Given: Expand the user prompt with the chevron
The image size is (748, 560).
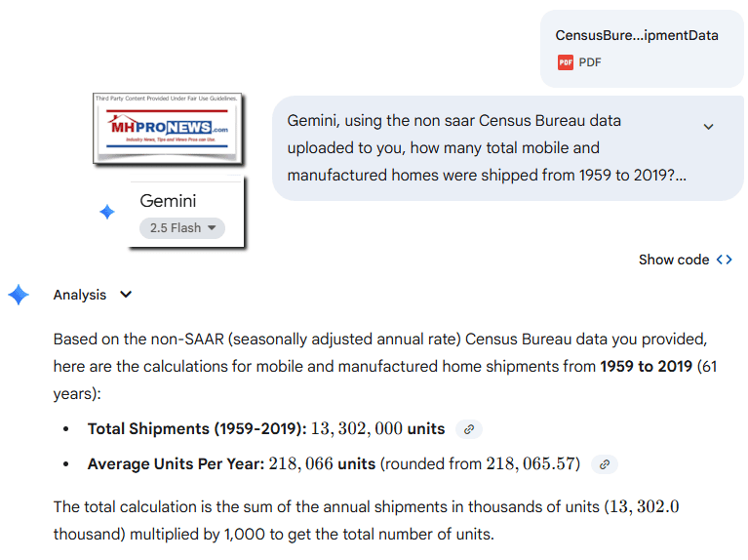Looking at the screenshot, I should point(708,127).
